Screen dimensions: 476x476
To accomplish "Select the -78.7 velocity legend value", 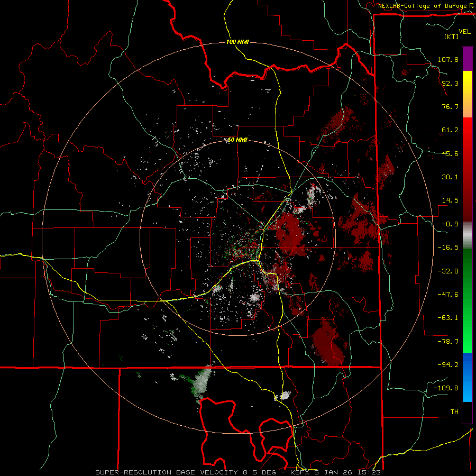I will 448,342.
